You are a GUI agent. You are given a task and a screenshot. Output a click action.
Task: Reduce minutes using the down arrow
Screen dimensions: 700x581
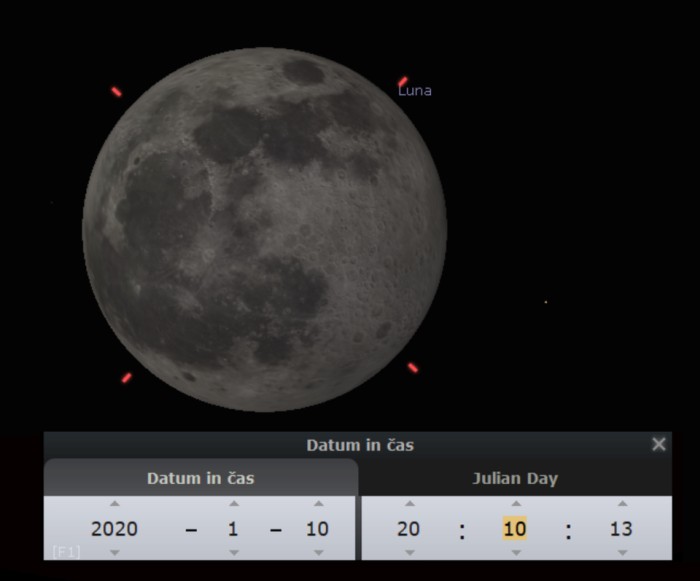515,552
